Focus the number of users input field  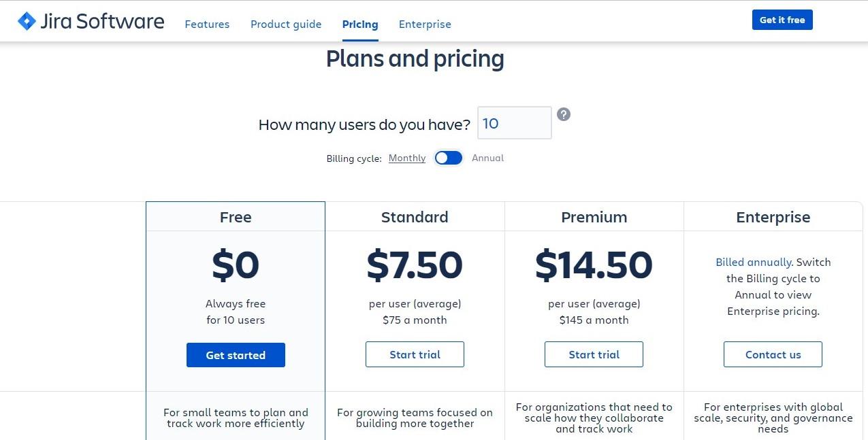(x=514, y=123)
